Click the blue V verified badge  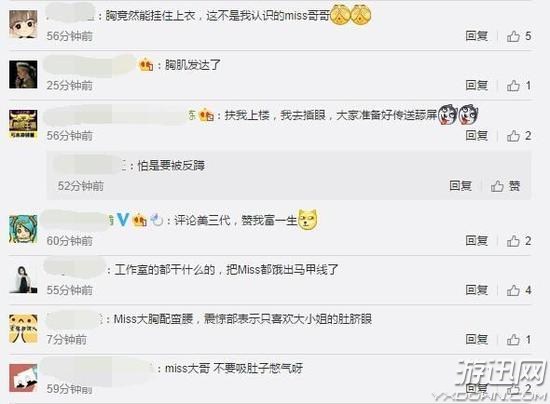tap(123, 220)
